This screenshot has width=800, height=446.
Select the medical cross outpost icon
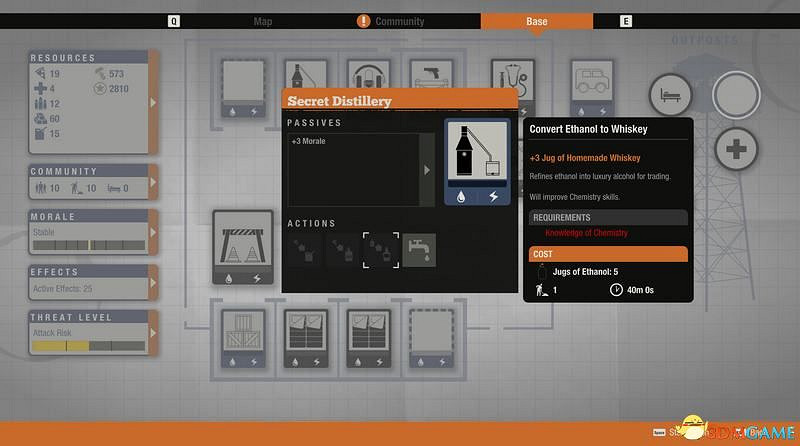pyautogui.click(x=736, y=150)
